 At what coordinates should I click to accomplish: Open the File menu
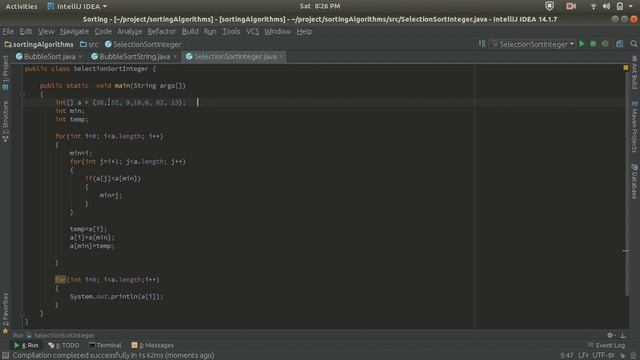[8, 31]
